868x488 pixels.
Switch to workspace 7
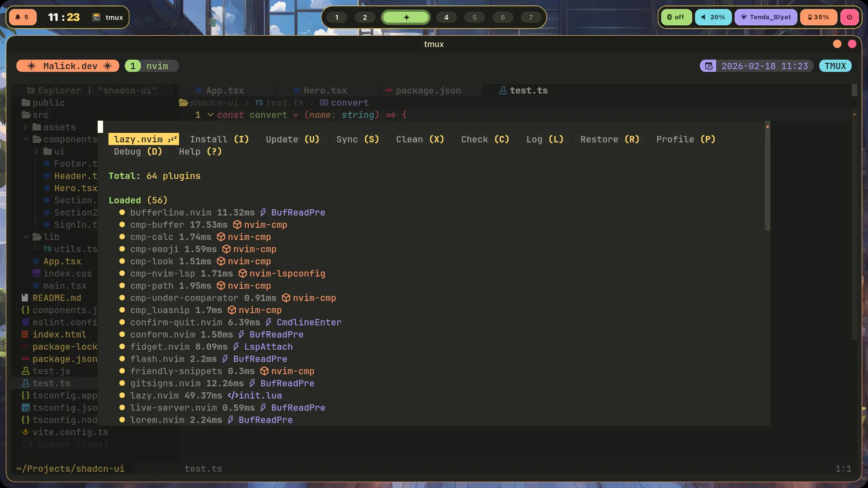tap(531, 17)
